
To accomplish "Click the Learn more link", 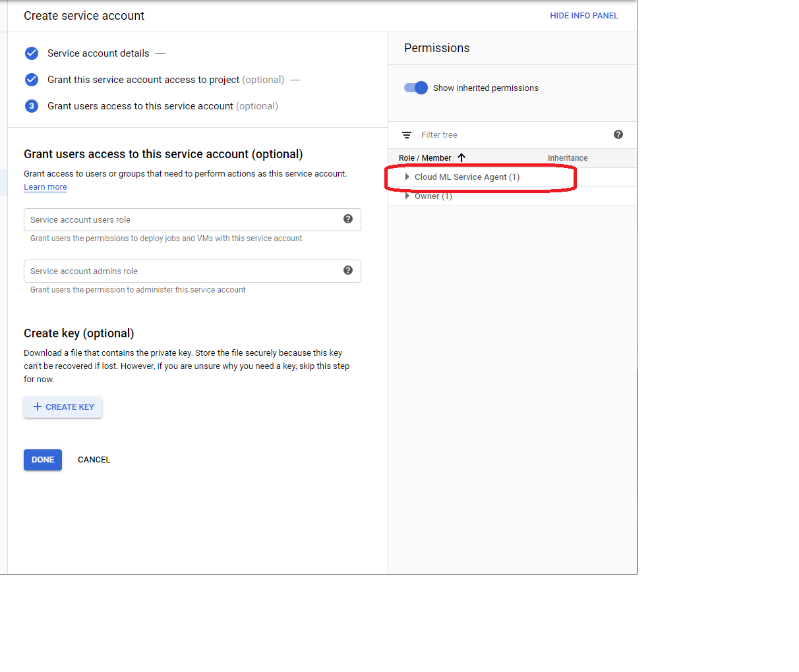I will [45, 187].
